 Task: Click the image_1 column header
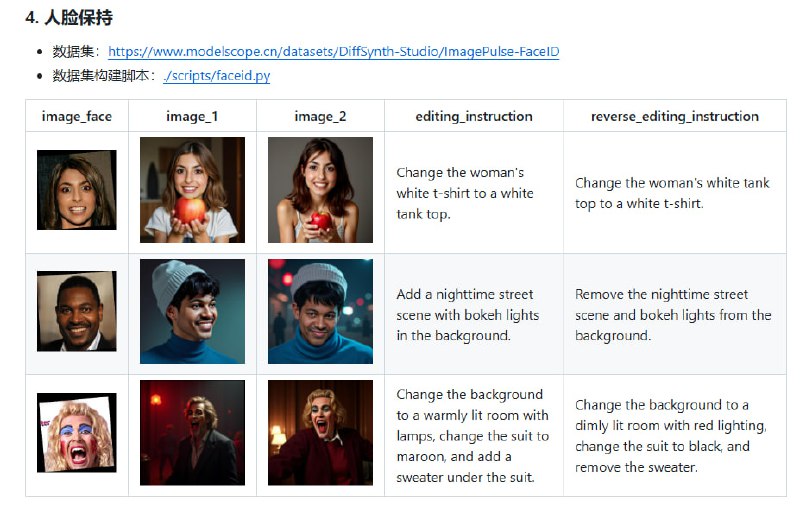click(x=192, y=116)
